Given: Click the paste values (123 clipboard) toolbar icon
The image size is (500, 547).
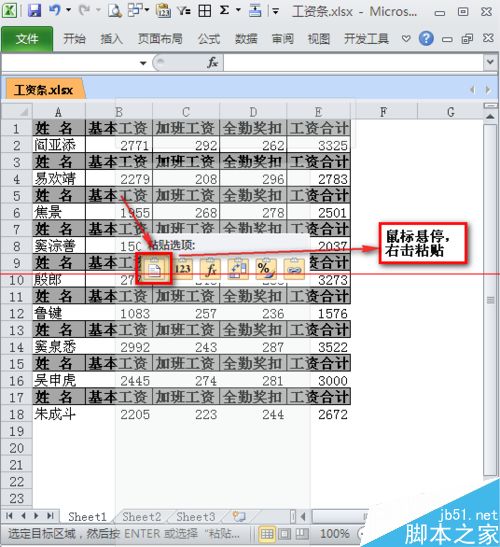Looking at the screenshot, I should [163, 10].
